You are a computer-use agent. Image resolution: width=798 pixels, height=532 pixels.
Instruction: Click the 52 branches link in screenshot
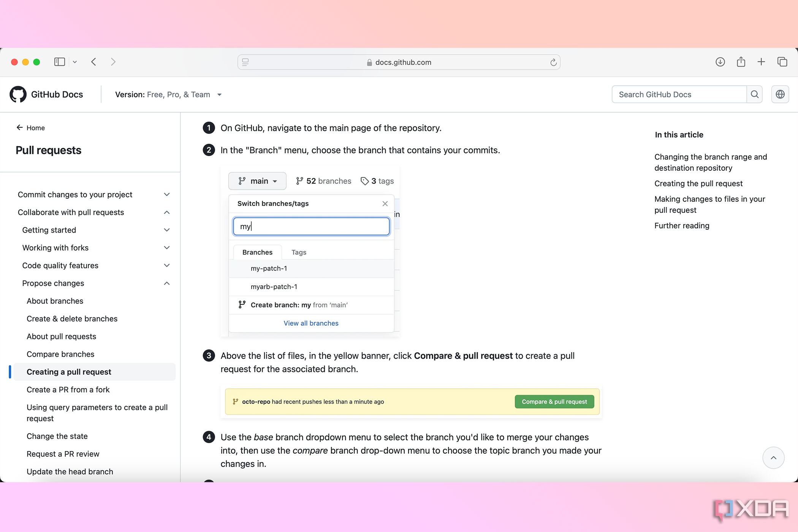click(324, 181)
